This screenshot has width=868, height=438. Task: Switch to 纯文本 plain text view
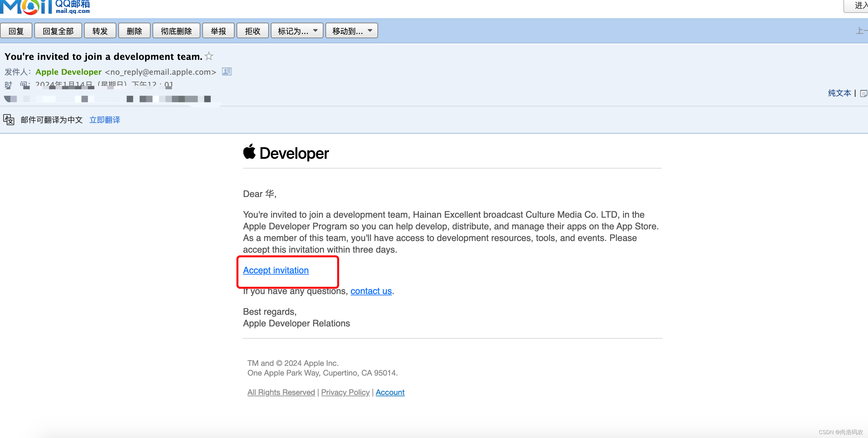839,93
